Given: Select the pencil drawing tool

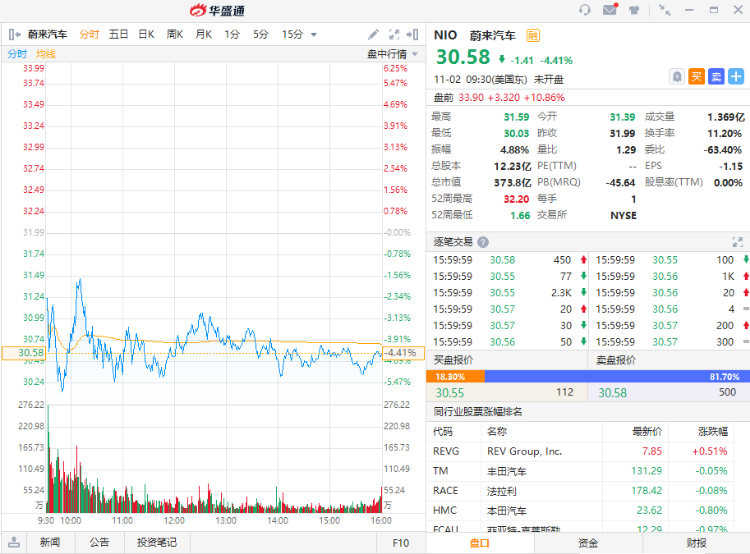Looking at the screenshot, I should 373,34.
